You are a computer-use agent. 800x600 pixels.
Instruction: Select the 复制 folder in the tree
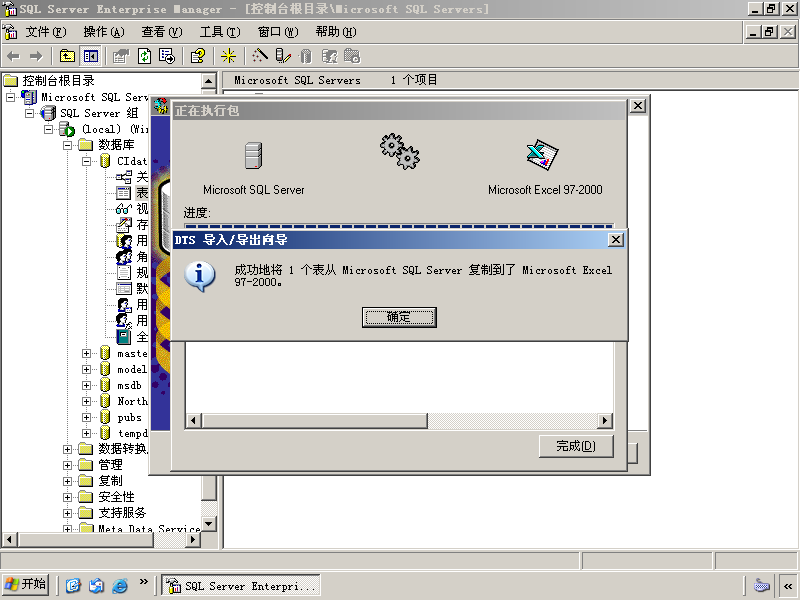(110, 481)
